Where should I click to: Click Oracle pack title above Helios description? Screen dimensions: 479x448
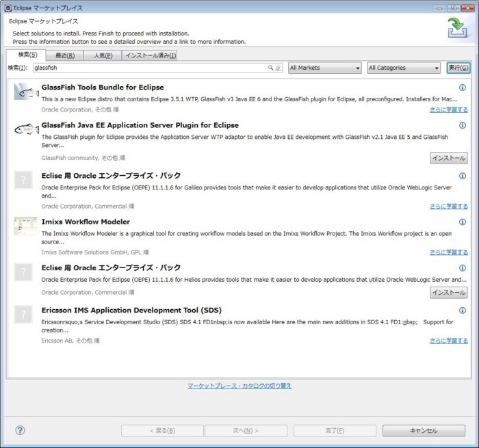tap(111, 267)
